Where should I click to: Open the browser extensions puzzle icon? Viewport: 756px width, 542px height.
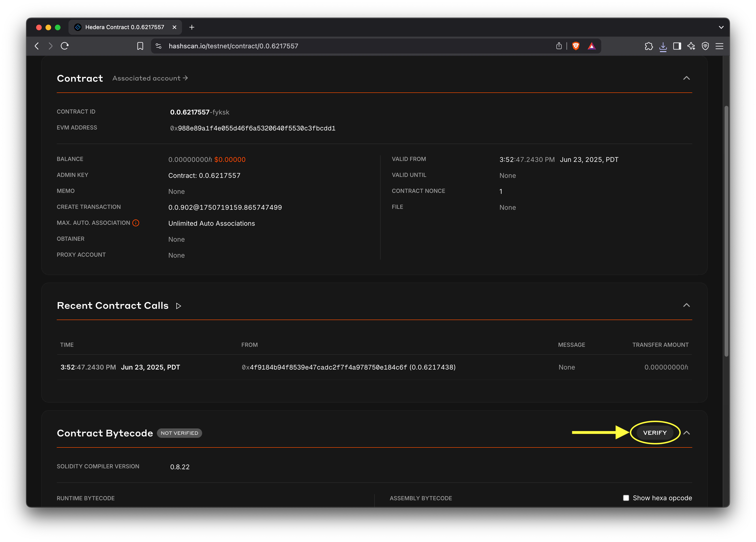[x=649, y=46]
